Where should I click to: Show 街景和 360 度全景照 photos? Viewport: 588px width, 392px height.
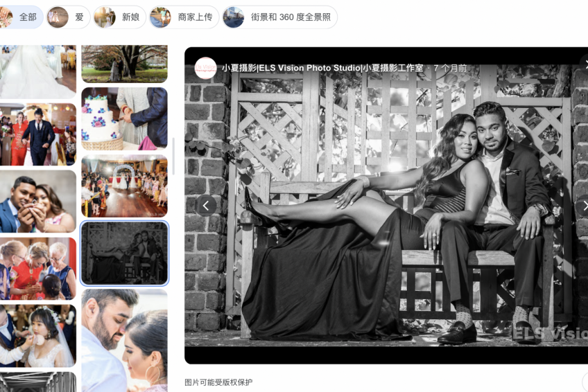[279, 17]
